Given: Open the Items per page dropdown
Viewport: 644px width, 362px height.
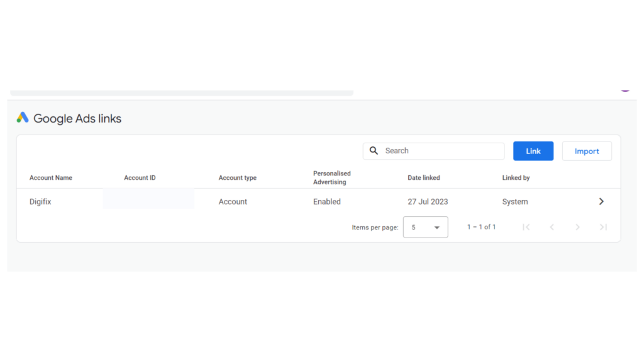Looking at the screenshot, I should [x=426, y=227].
